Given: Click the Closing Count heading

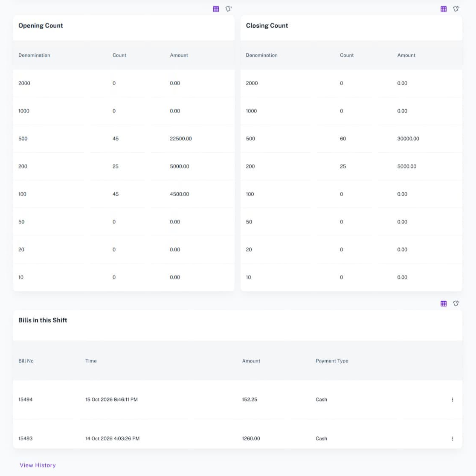Looking at the screenshot, I should 267,26.
